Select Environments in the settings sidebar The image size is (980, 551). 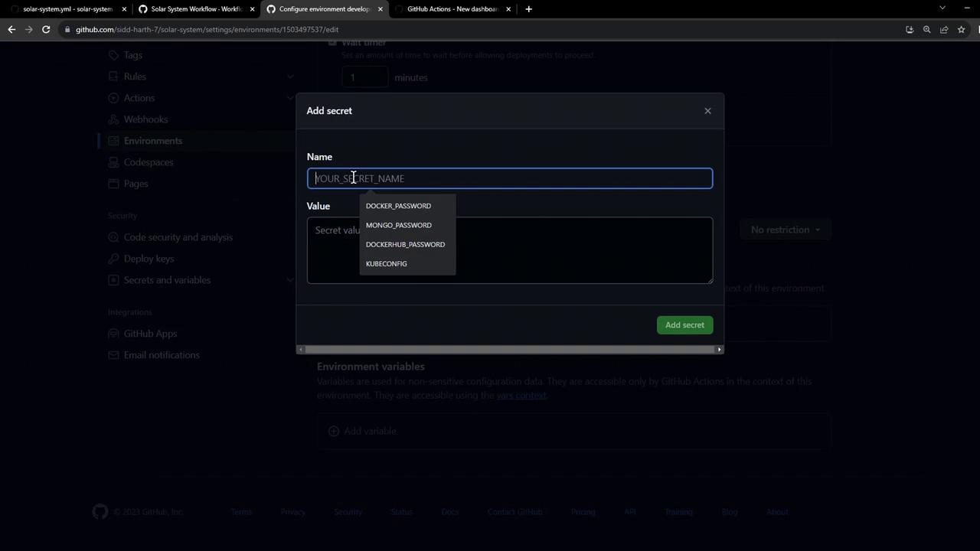click(x=153, y=141)
